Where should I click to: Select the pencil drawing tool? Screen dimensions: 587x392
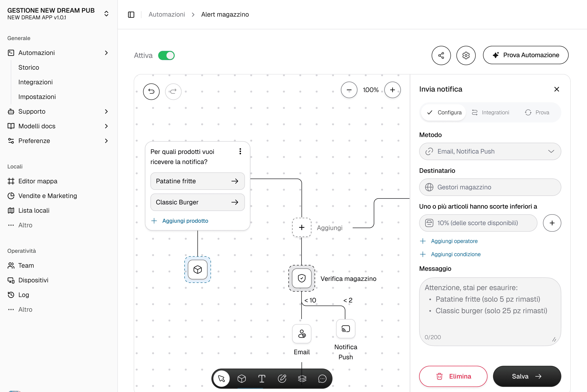pos(282,379)
